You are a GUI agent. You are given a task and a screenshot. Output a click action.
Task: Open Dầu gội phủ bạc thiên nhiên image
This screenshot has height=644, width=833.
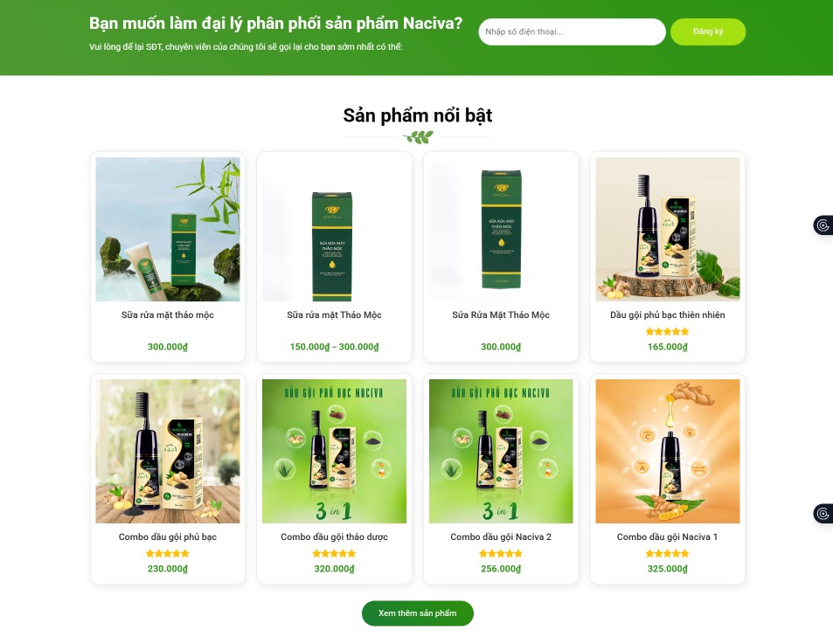click(667, 229)
